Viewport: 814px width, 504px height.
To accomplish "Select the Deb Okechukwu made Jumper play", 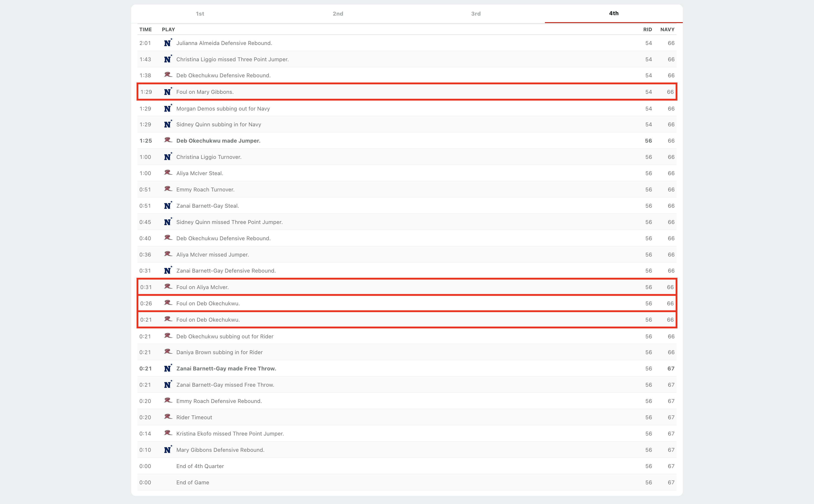I will pyautogui.click(x=218, y=141).
